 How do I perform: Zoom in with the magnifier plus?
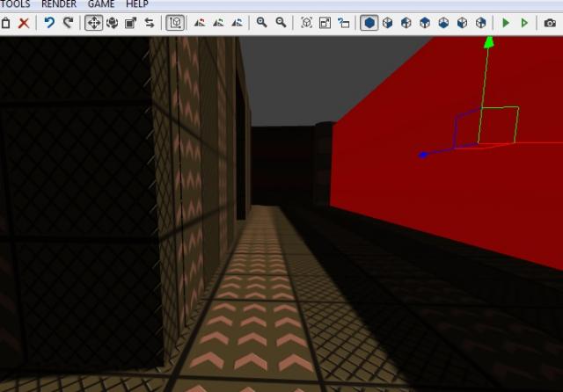click(x=261, y=23)
